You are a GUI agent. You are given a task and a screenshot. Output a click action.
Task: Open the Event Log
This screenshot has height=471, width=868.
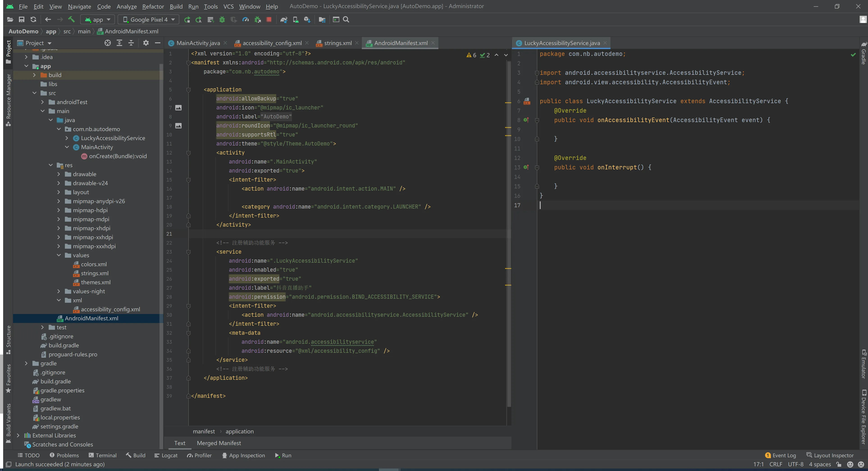pos(780,455)
